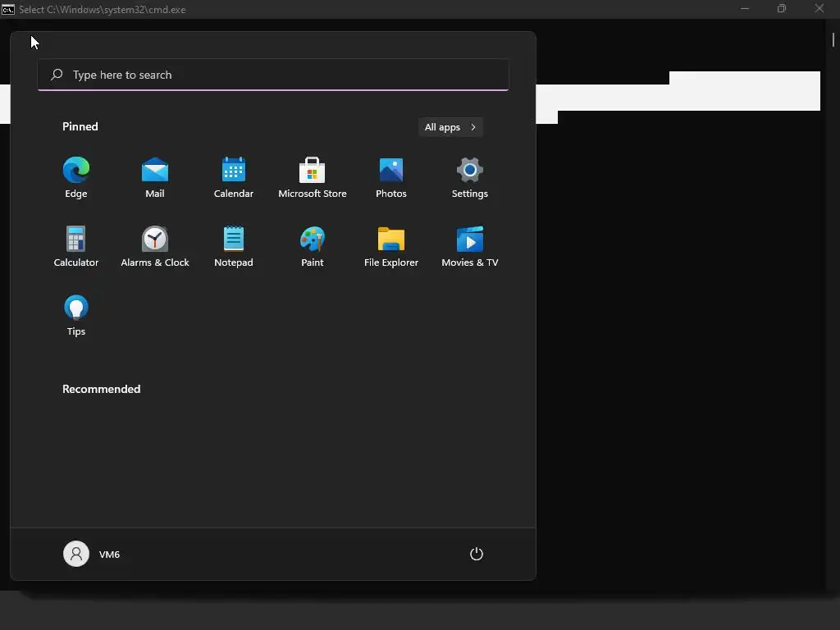Open the Paint app

pos(313,247)
